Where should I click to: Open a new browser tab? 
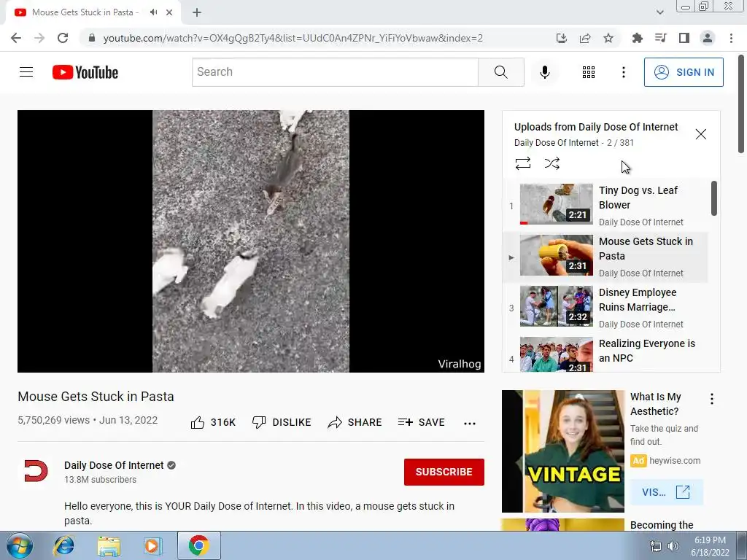tap(197, 12)
